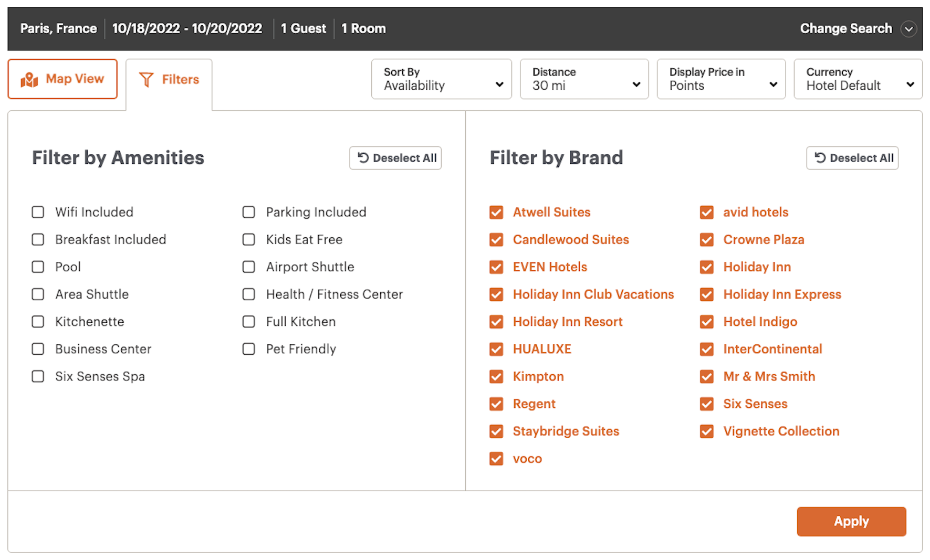Image resolution: width=930 pixels, height=560 pixels.
Task: Click the Paris, France destination text
Action: pyautogui.click(x=58, y=28)
